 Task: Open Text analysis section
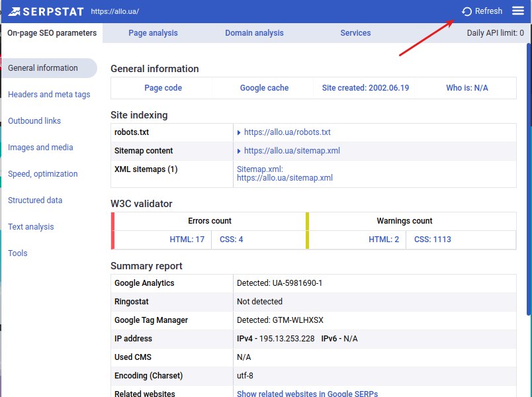(31, 227)
